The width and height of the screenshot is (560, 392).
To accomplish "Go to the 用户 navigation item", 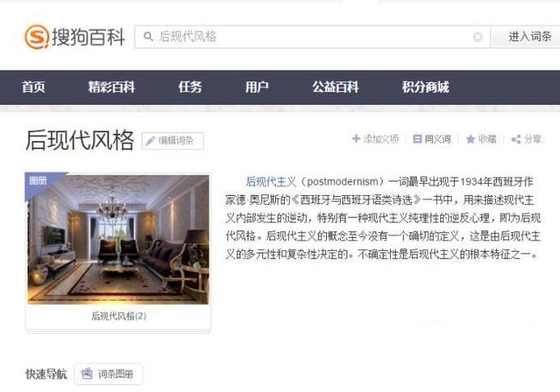I will [257, 87].
